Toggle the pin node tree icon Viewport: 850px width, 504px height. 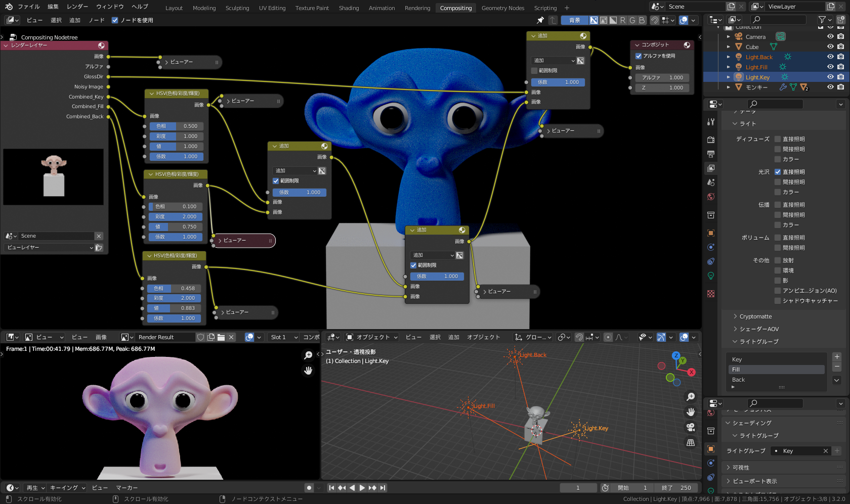pyautogui.click(x=540, y=20)
